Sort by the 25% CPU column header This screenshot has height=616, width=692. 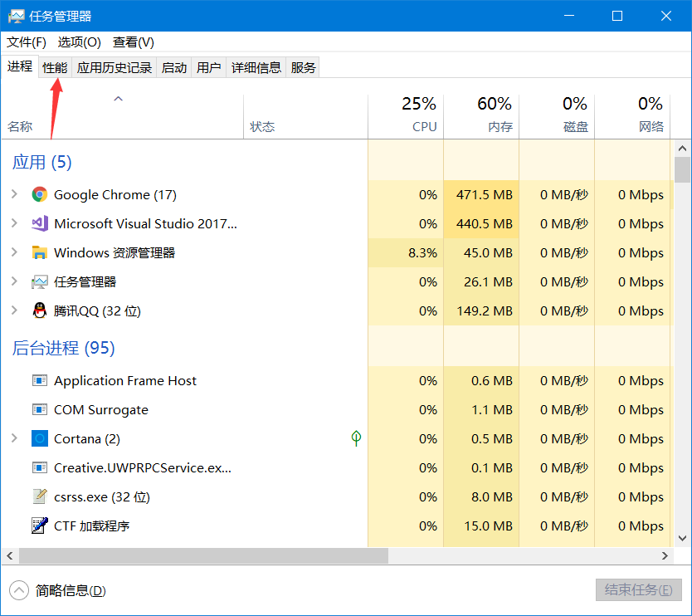pyautogui.click(x=406, y=116)
